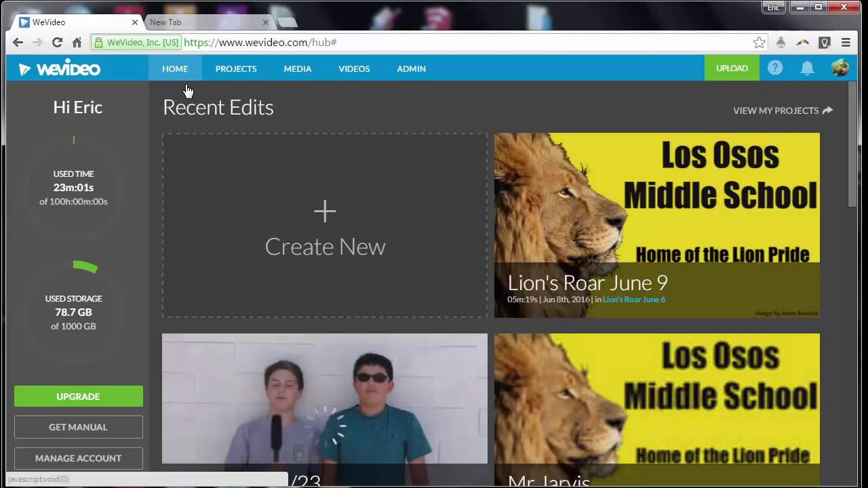
Task: Close the New Tab browser tab
Action: tap(265, 22)
